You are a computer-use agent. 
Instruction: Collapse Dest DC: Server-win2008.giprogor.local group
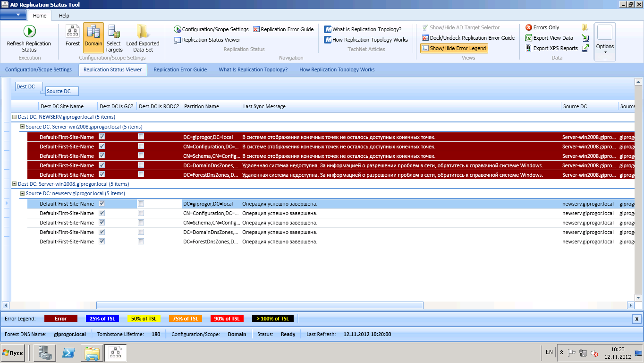point(14,184)
